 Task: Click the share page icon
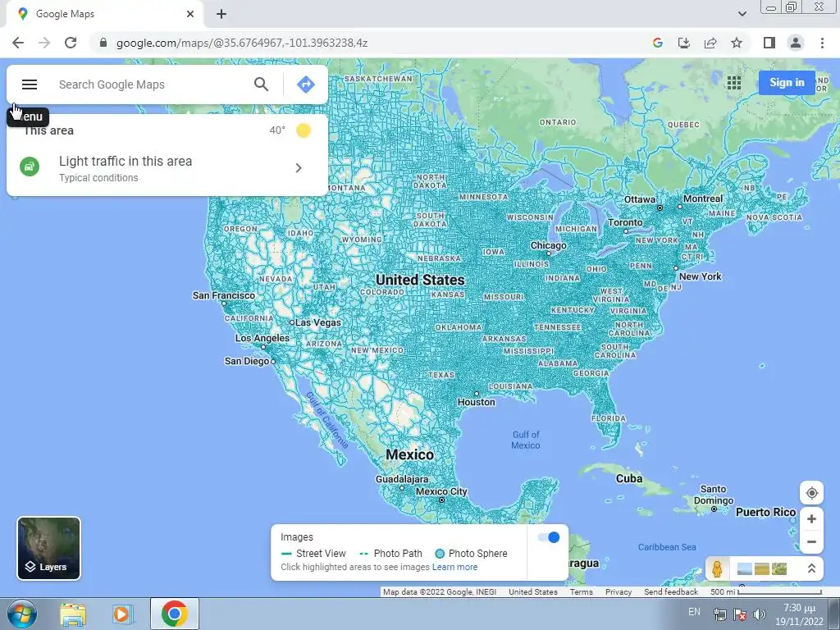710,43
